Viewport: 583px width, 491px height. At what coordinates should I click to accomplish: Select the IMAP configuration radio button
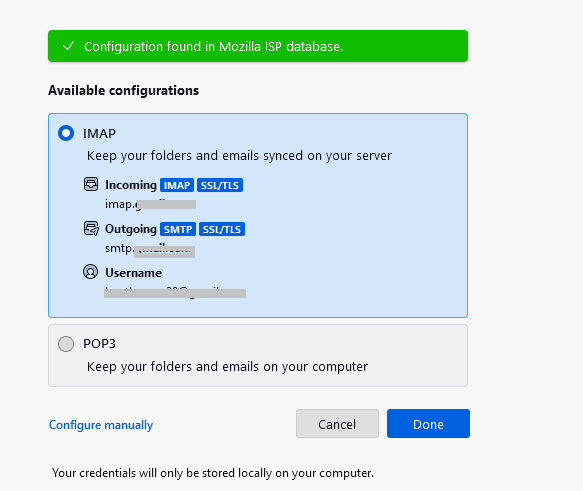pyautogui.click(x=66, y=133)
